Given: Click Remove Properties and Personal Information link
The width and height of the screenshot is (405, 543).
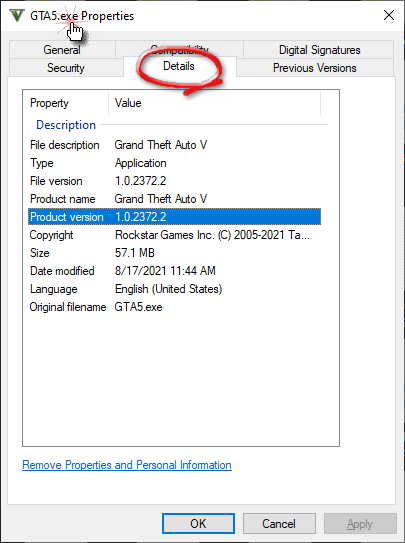Looking at the screenshot, I should [127, 465].
